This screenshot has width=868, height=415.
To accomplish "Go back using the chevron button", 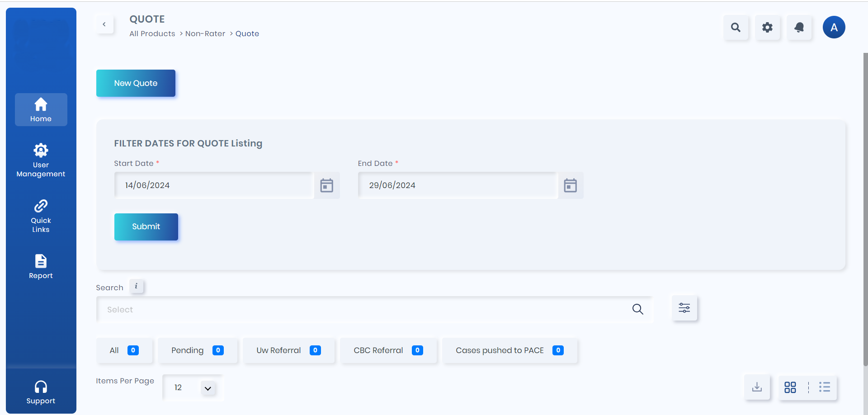I will click(104, 24).
